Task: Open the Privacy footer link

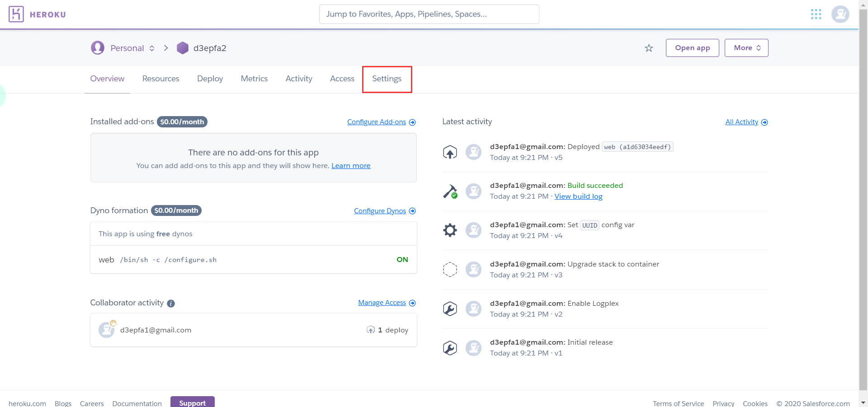Action: [x=723, y=403]
